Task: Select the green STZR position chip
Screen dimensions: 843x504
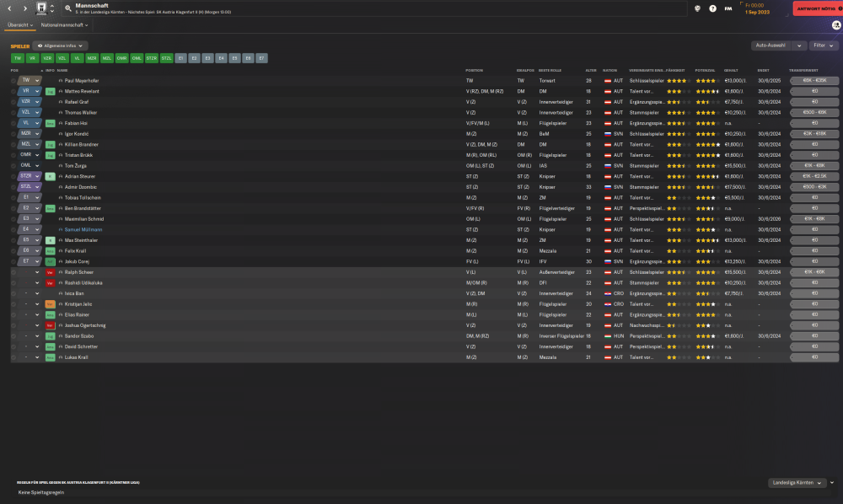Action: 151,58
